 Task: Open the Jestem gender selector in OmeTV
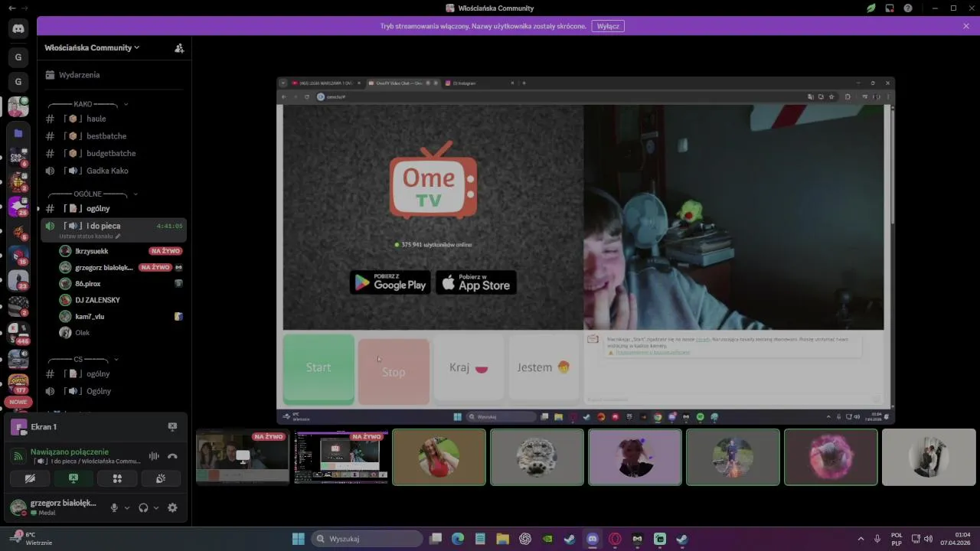point(544,367)
